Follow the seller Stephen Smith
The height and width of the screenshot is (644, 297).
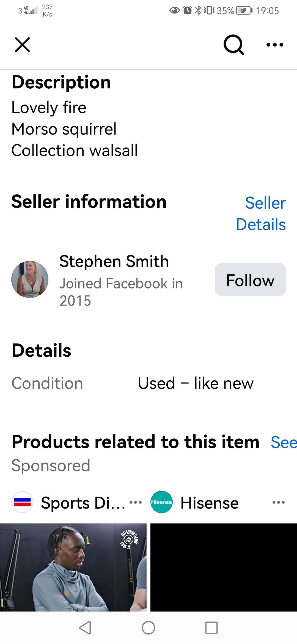click(250, 280)
